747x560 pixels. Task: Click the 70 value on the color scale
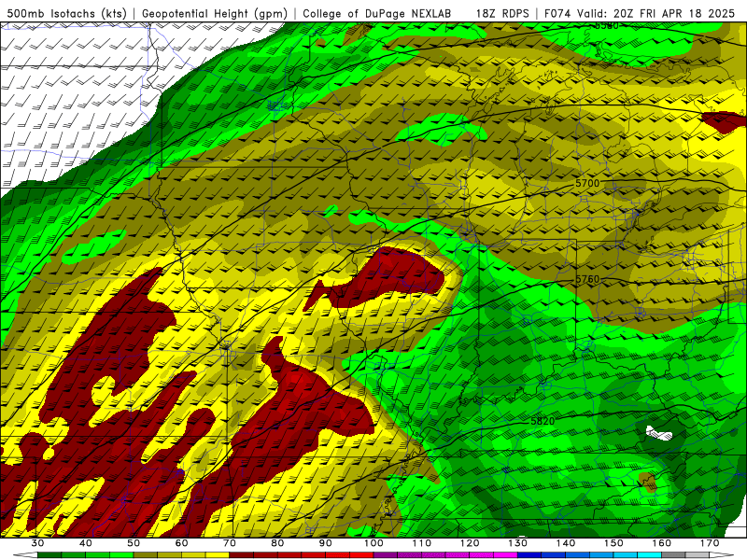pyautogui.click(x=230, y=543)
